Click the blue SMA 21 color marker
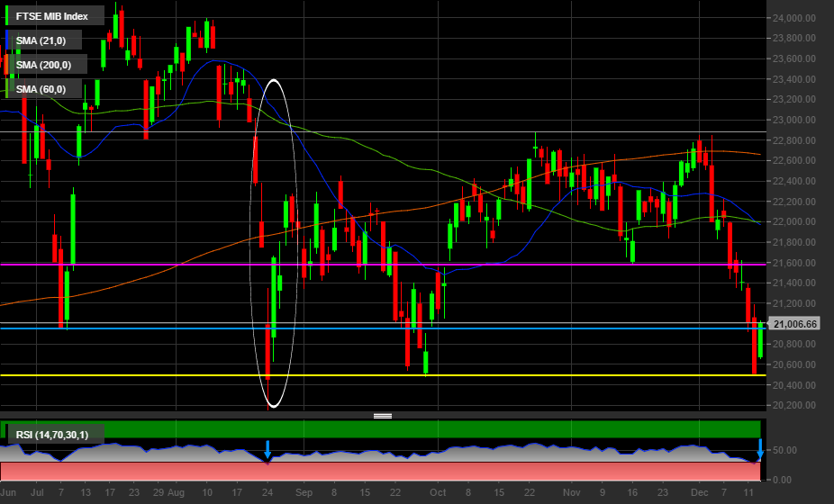This screenshot has width=834, height=504. 8,40
